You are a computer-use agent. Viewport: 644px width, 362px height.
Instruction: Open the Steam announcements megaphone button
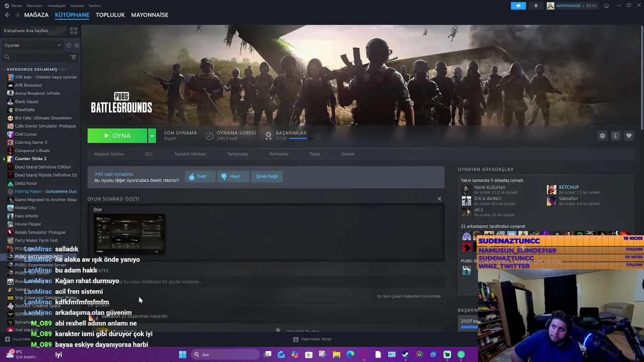pos(518,6)
